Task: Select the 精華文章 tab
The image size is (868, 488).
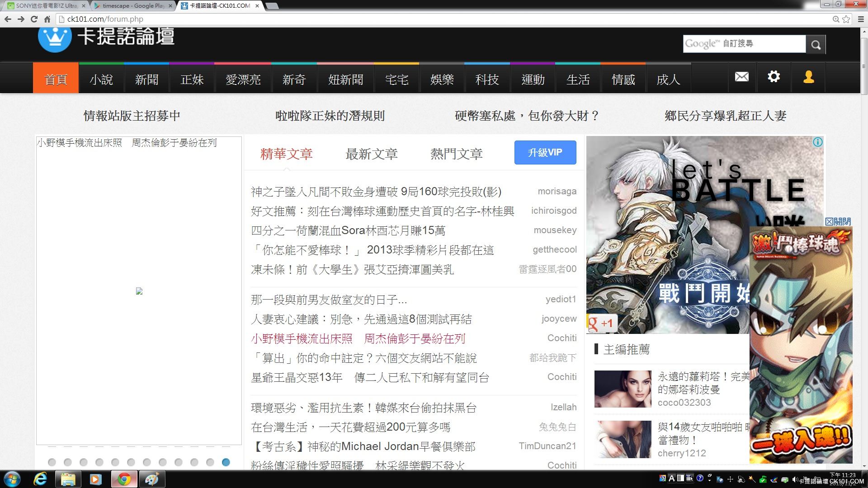Action: pos(287,154)
